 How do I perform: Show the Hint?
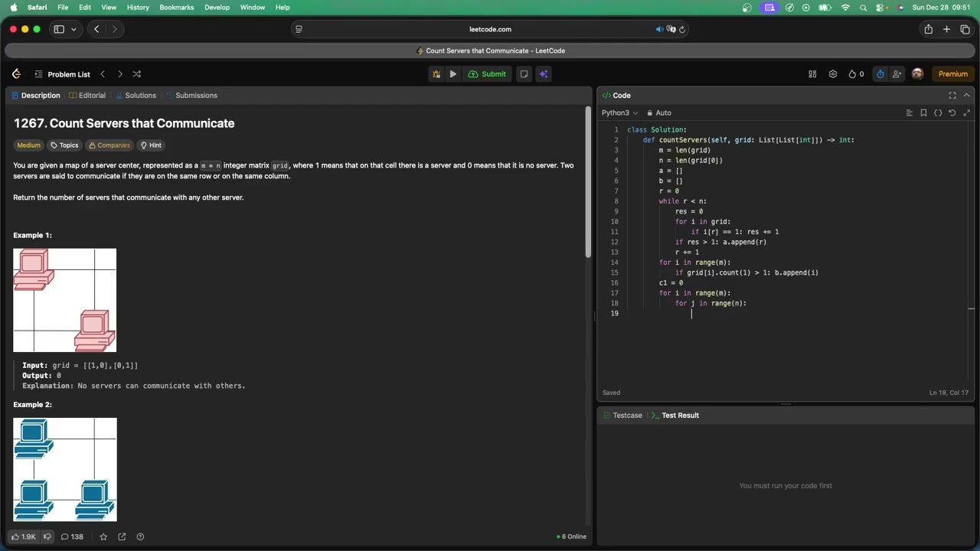coord(151,145)
